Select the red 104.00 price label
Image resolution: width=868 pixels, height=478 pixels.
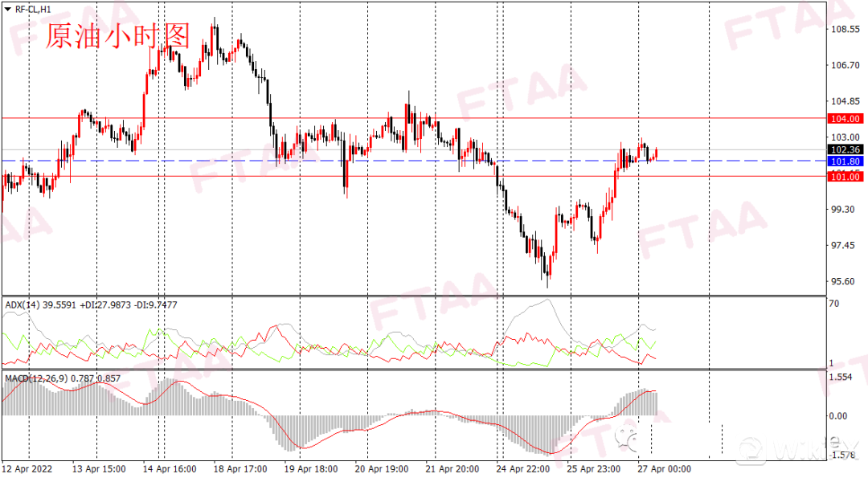(845, 118)
